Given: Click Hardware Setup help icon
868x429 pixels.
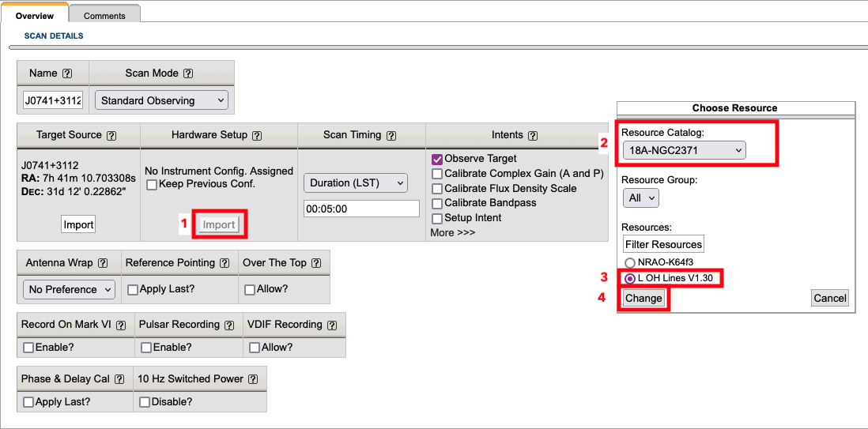Looking at the screenshot, I should pos(257,135).
